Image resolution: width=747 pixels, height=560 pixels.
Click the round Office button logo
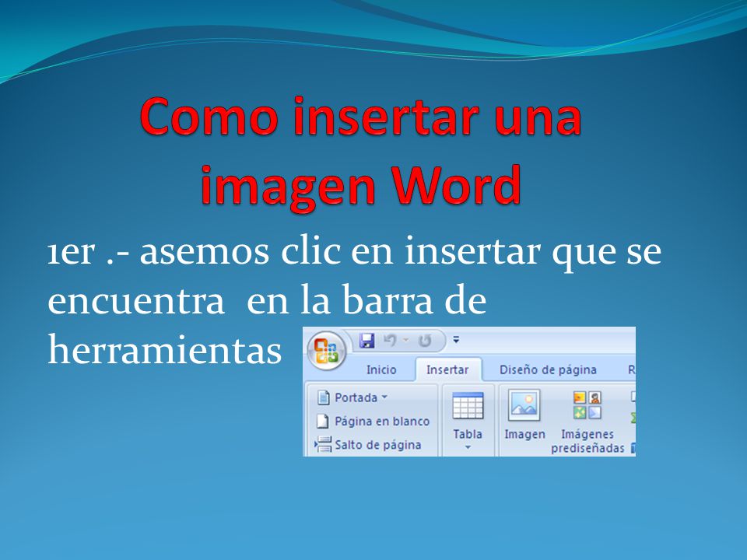tap(326, 351)
